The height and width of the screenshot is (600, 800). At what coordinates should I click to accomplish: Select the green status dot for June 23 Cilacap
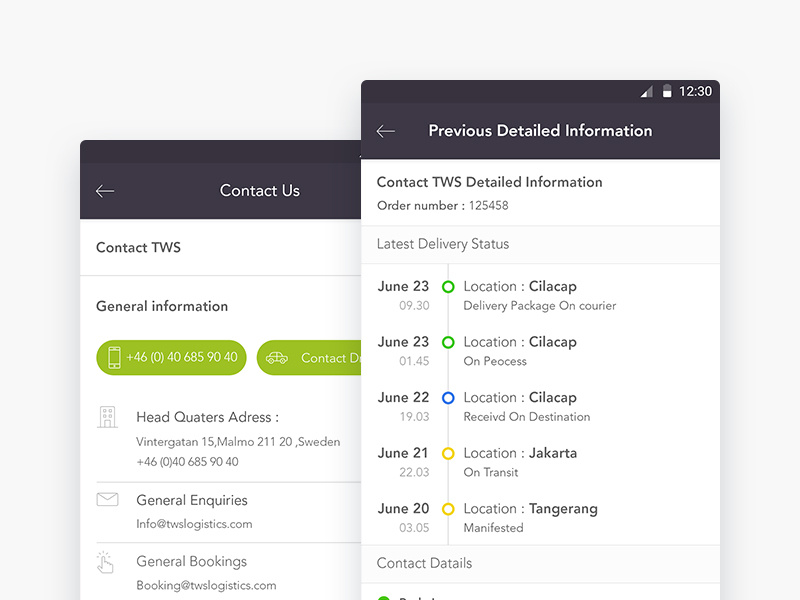tap(448, 286)
